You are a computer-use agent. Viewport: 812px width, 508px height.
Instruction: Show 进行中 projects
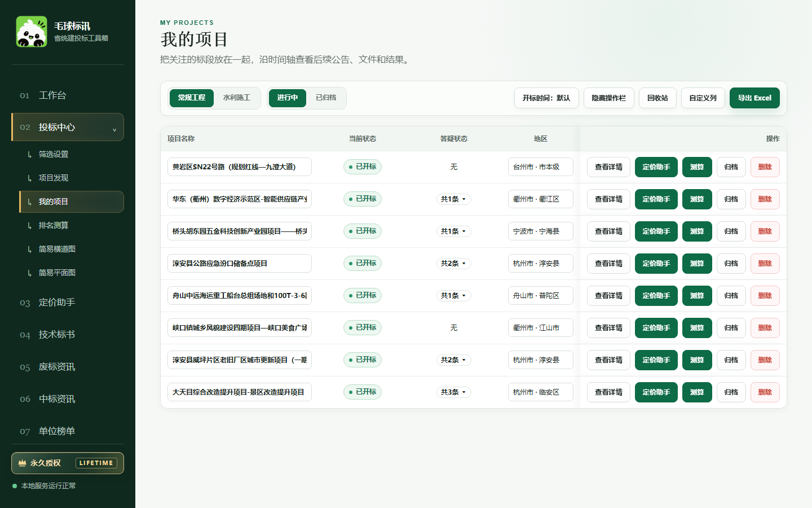coord(288,98)
